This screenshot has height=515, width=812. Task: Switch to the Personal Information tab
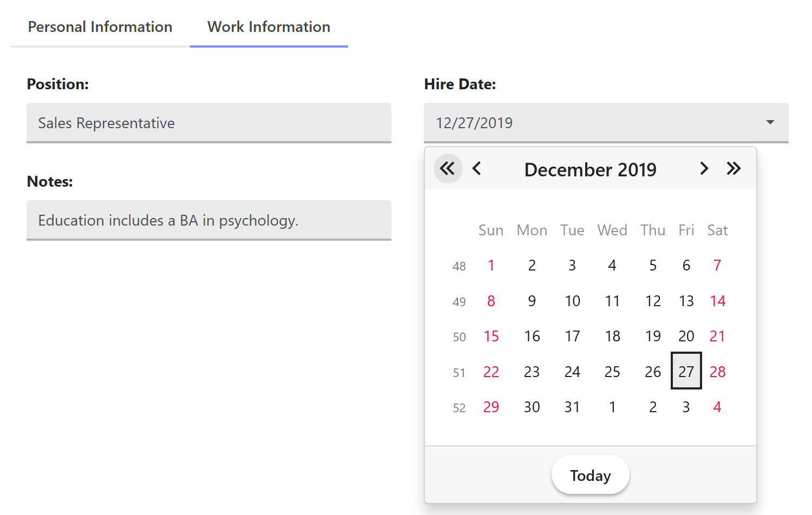(100, 27)
